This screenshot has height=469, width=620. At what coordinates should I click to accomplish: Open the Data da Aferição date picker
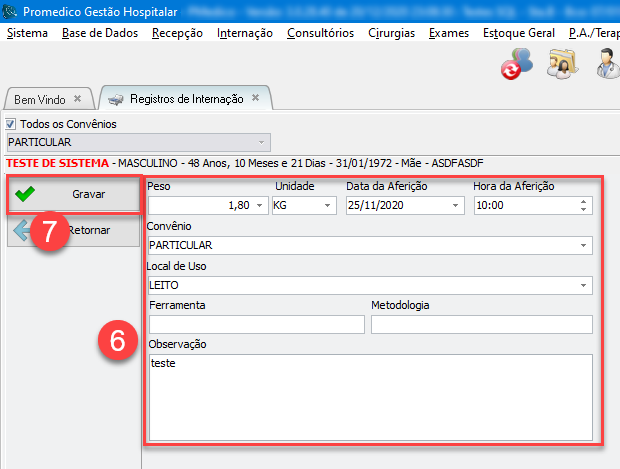click(x=456, y=205)
